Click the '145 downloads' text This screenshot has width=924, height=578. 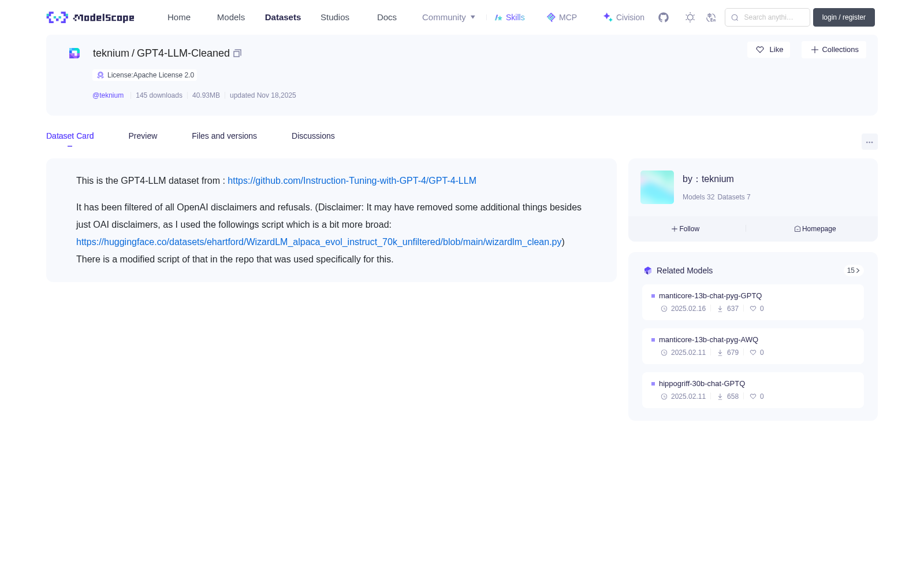coord(159,95)
